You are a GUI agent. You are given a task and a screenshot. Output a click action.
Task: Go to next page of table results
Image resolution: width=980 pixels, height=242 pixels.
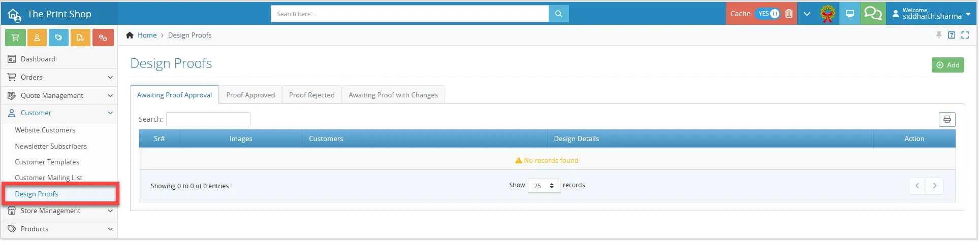click(935, 185)
